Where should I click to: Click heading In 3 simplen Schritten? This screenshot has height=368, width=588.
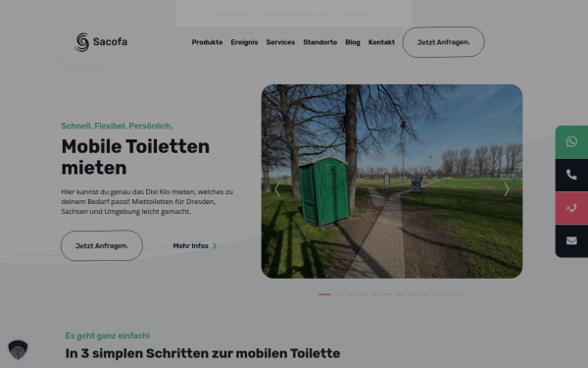click(x=203, y=353)
